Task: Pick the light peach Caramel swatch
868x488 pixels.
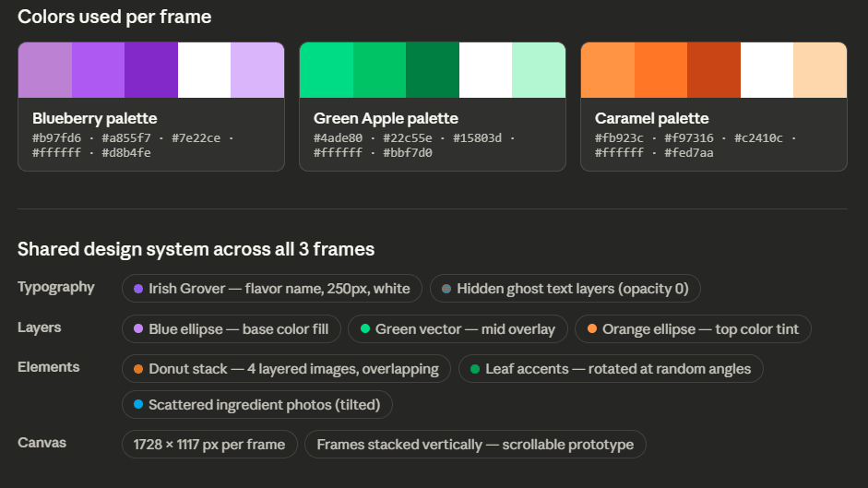Action: click(820, 70)
